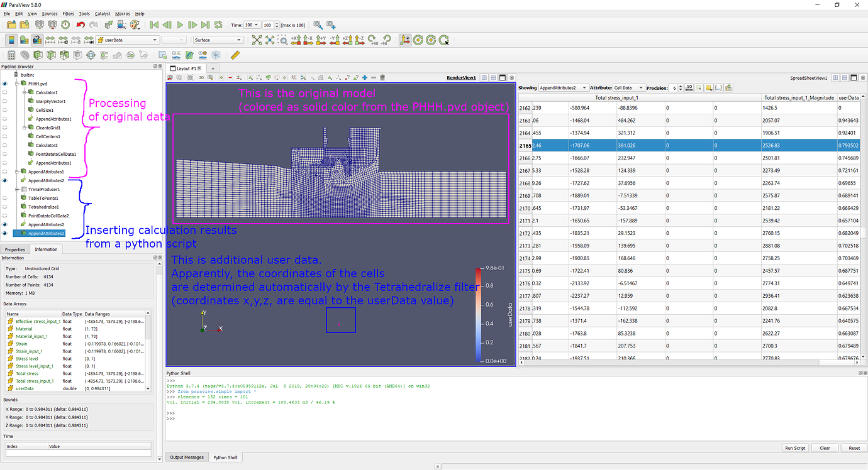
Task: Collapse the TrivialProducer1 tree node
Action: point(16,189)
